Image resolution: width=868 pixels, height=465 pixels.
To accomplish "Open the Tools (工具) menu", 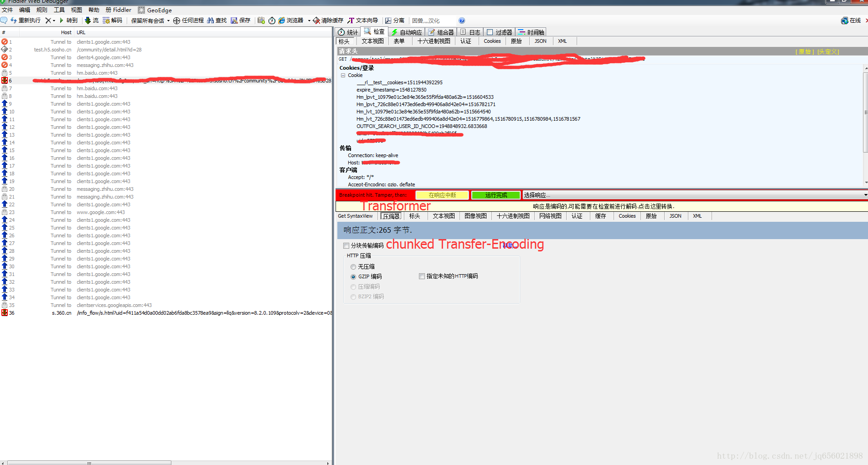I will click(59, 10).
